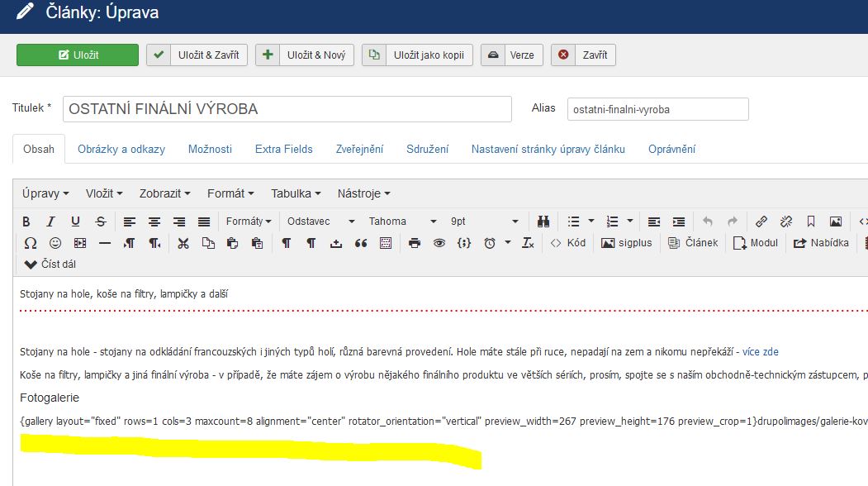Screen dimensions: 868x486
Task: Insert an emoticon with smiley icon
Action: click(x=55, y=243)
